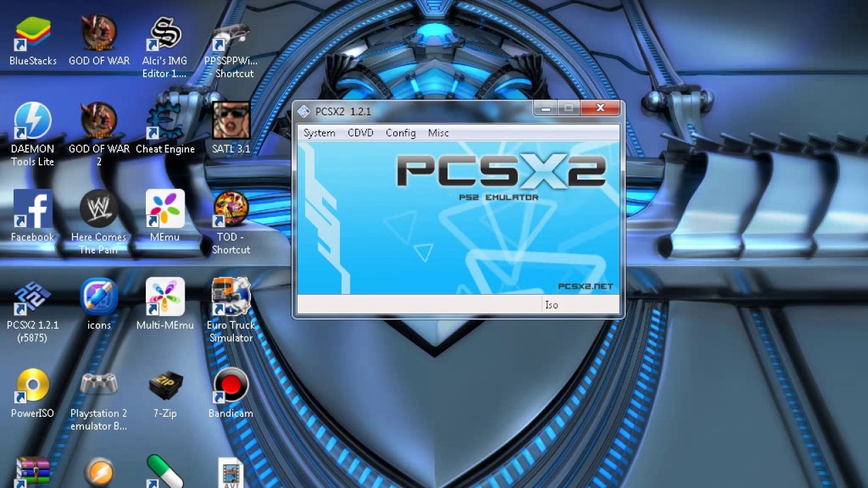Select the WinRAR archive books icon

click(x=33, y=472)
